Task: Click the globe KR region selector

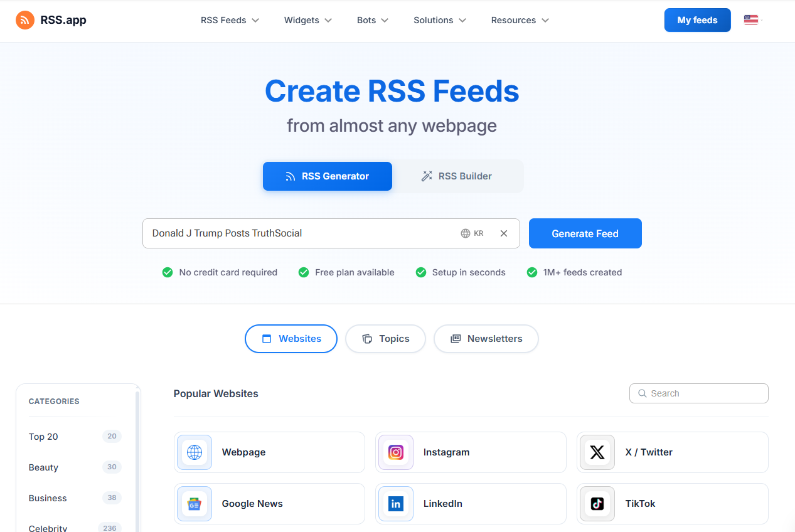Action: pyautogui.click(x=472, y=233)
